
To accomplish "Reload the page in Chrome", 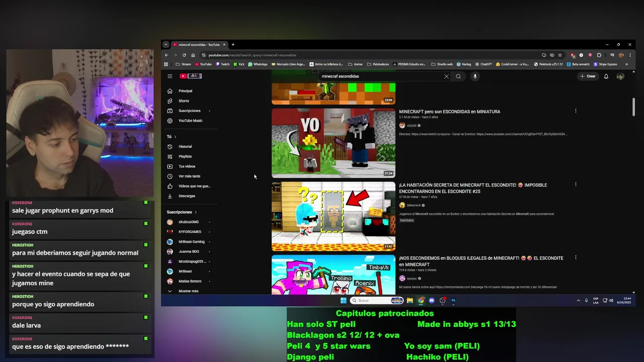I will click(x=184, y=55).
